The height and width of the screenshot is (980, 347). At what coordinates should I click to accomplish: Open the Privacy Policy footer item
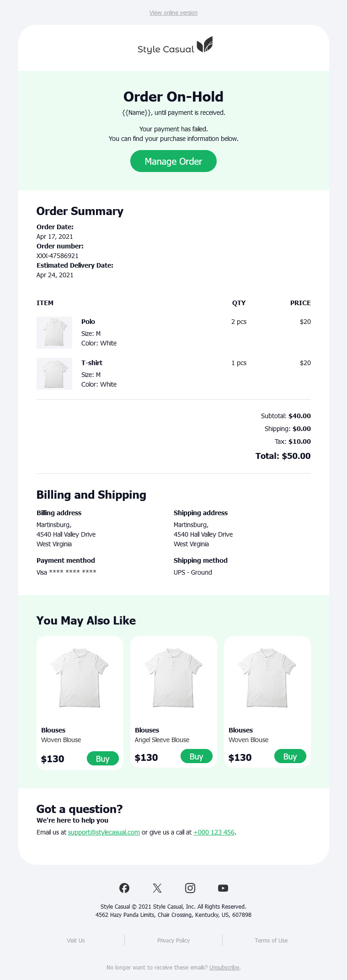click(173, 941)
